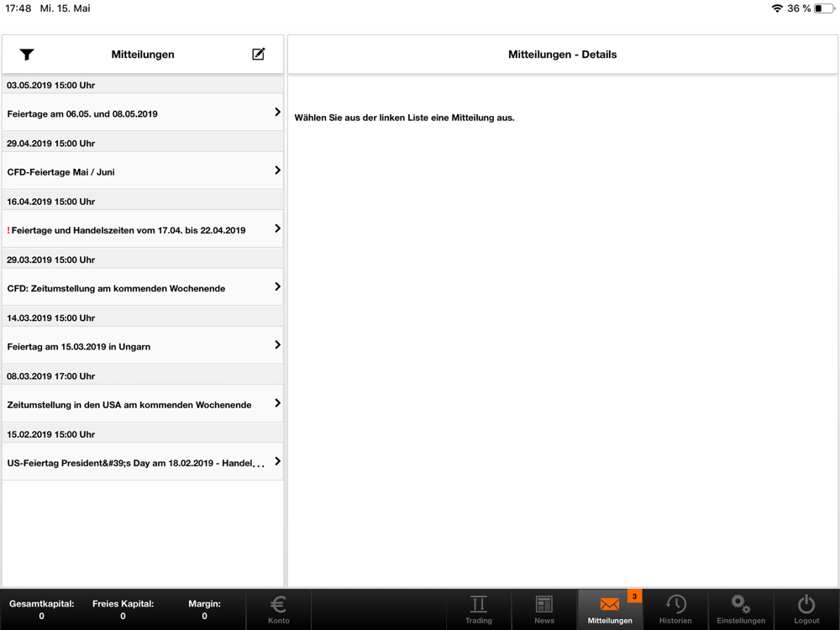Screen dimensions: 840x630
Task: Tap the Freies Kapital value display
Action: pos(123,610)
